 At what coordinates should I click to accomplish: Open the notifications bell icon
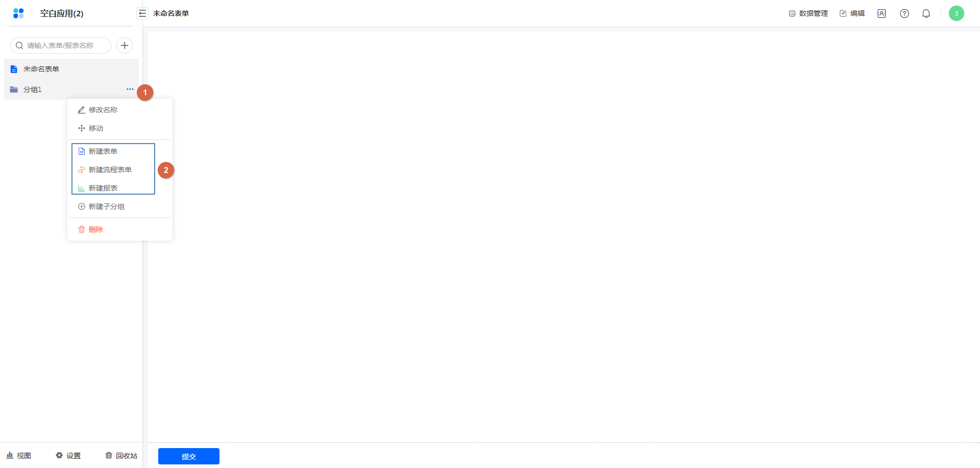[926, 14]
